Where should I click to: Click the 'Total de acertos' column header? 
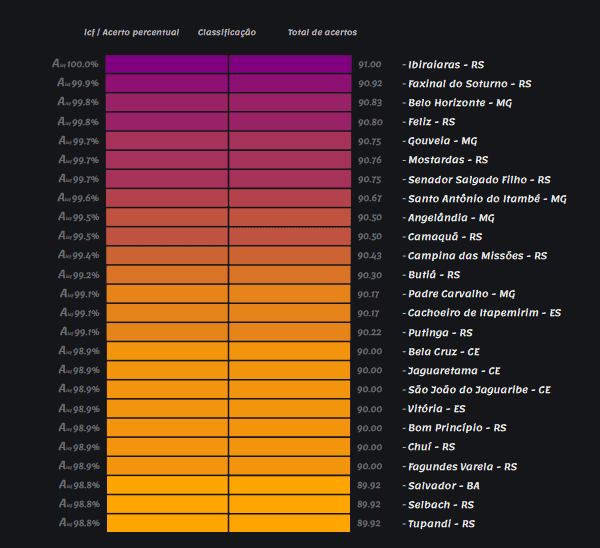[x=322, y=33]
